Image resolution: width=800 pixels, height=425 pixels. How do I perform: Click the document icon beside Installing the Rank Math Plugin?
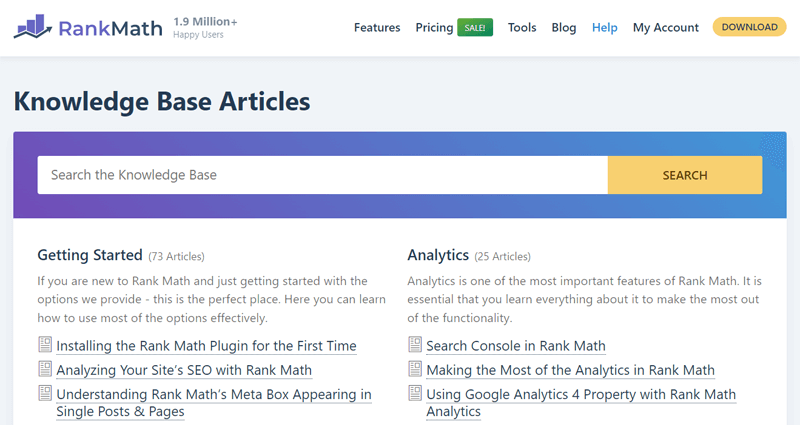coord(45,344)
